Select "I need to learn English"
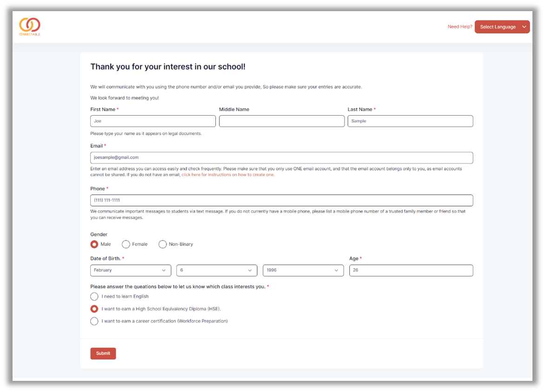This screenshot has width=545, height=392. pos(94,296)
